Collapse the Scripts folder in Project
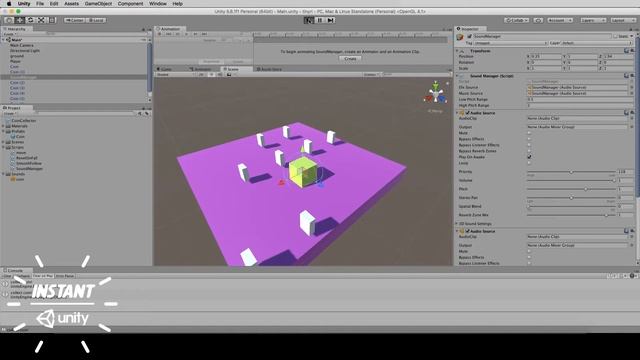The image size is (640, 360). pos(4,147)
